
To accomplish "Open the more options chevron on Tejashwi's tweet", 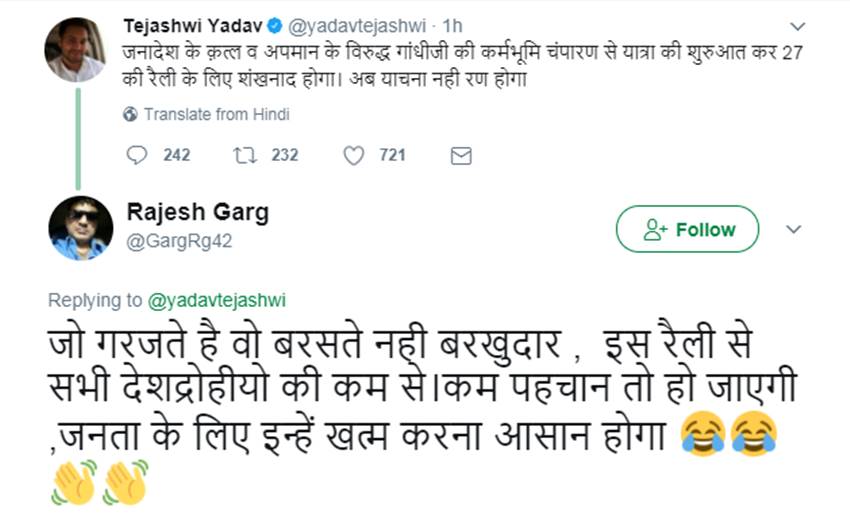I will [x=796, y=25].
